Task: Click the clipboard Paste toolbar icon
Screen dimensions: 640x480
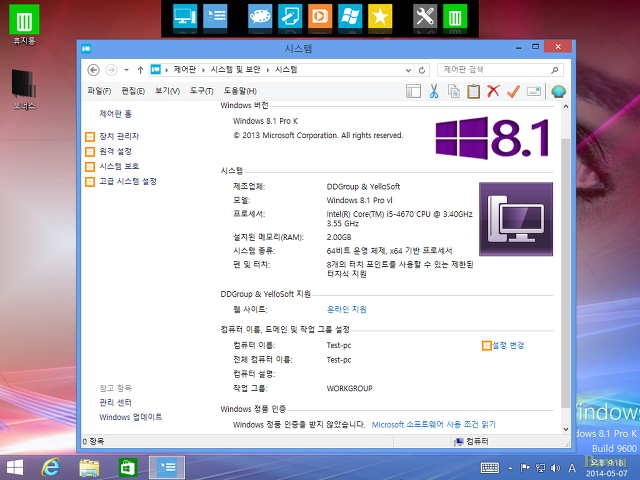Action: pyautogui.click(x=473, y=91)
